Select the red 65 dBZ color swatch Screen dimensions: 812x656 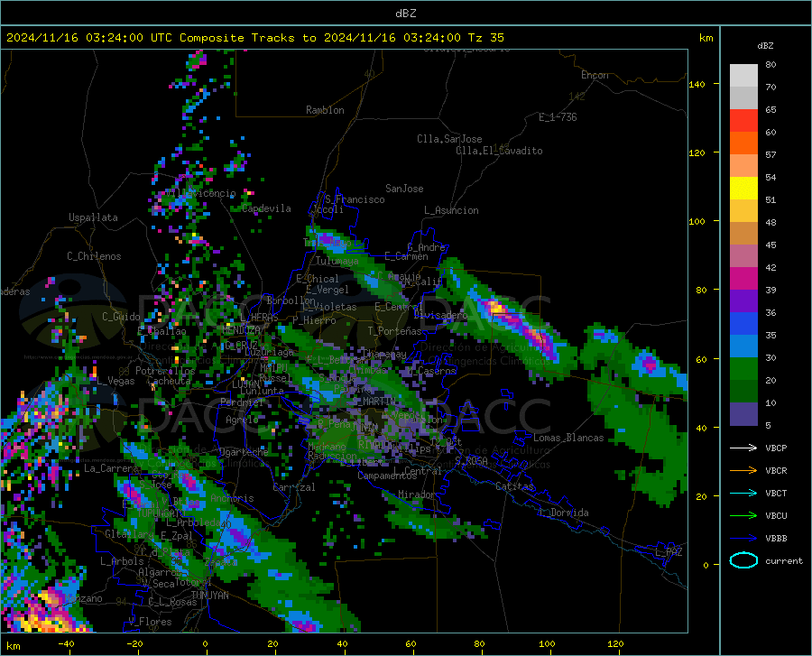point(743,121)
